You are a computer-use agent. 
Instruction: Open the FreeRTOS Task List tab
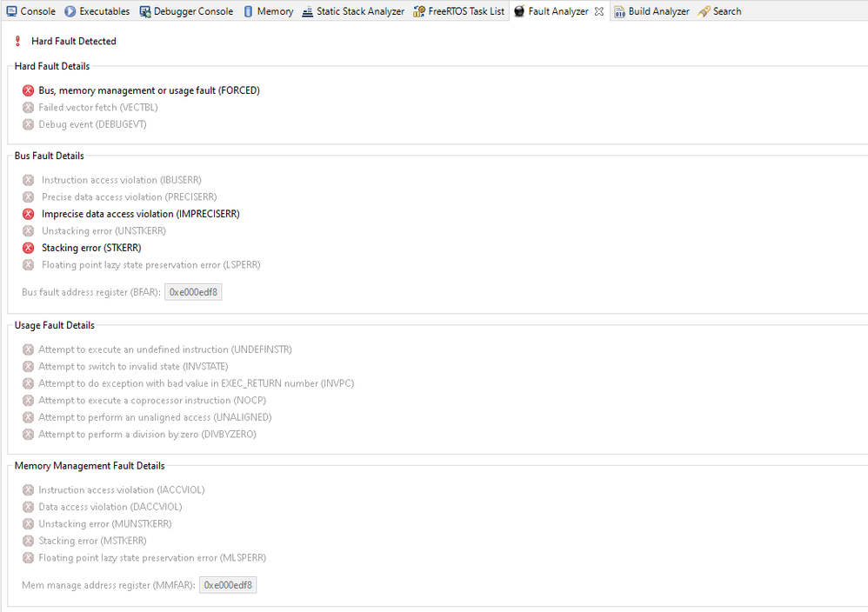point(459,11)
